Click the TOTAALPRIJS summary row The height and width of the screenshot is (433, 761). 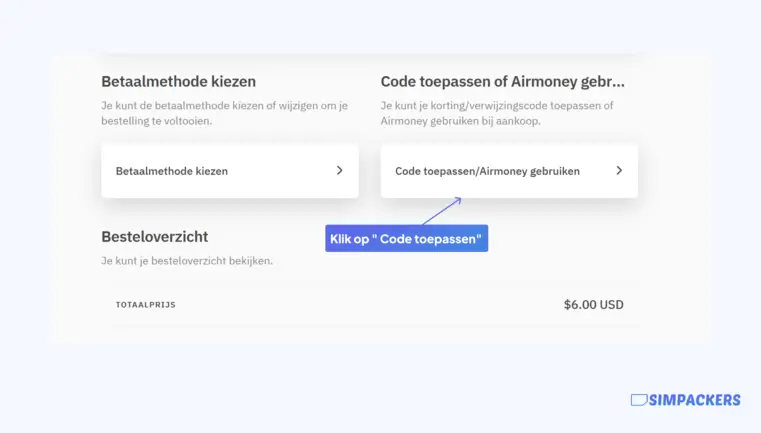coord(369,305)
